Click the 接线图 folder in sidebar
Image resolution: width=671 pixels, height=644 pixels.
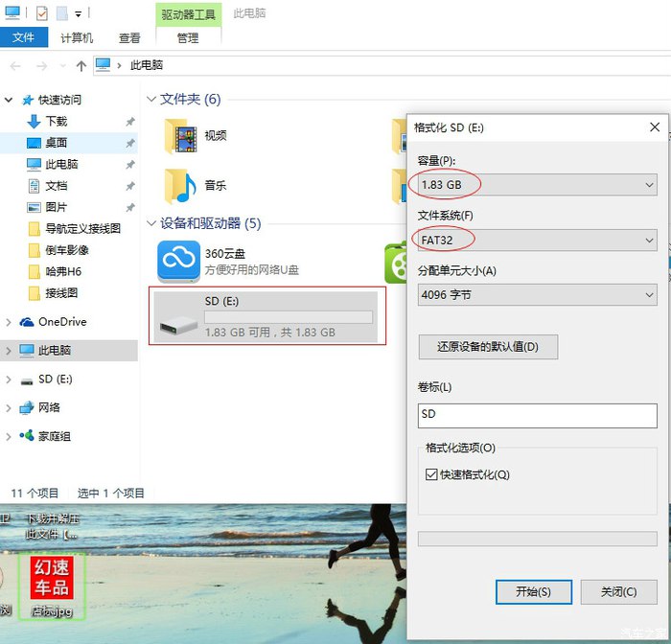pos(54,293)
